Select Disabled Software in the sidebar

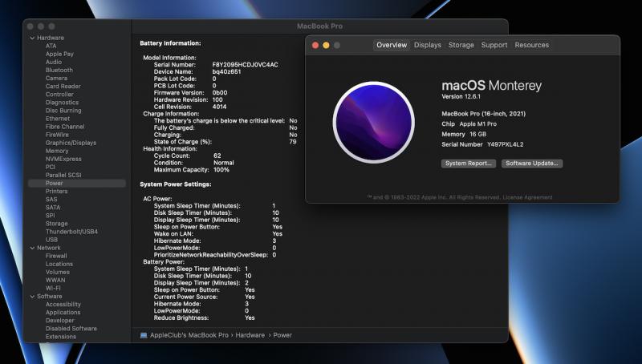click(71, 329)
